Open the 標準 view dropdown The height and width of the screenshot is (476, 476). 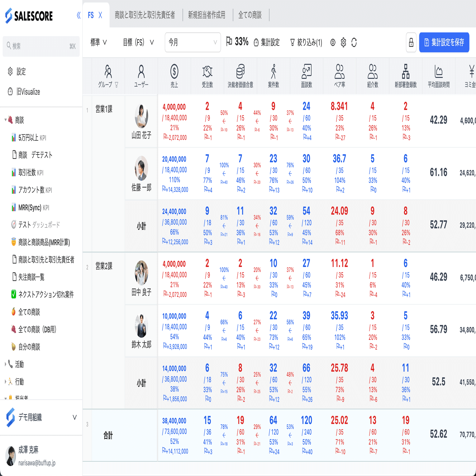pos(98,42)
